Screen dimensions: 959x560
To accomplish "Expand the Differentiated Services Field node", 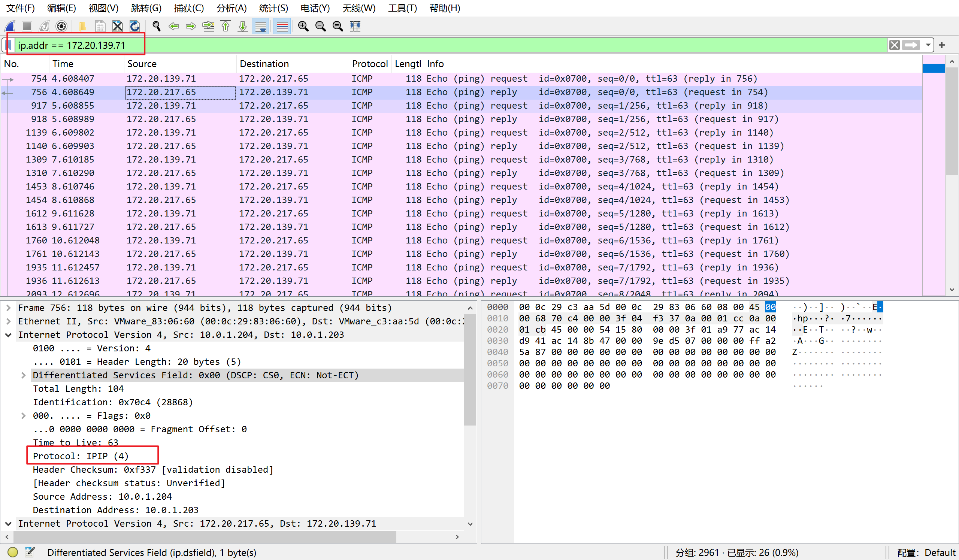I will [23, 375].
